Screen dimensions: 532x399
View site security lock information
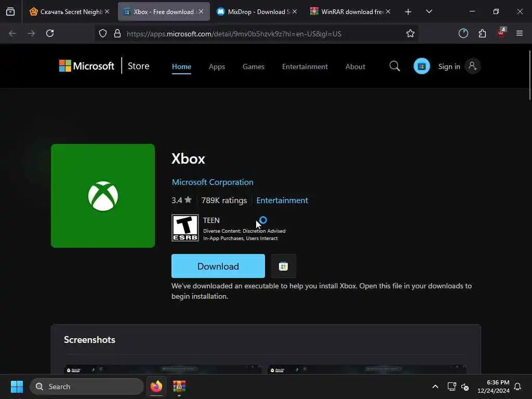(117, 33)
